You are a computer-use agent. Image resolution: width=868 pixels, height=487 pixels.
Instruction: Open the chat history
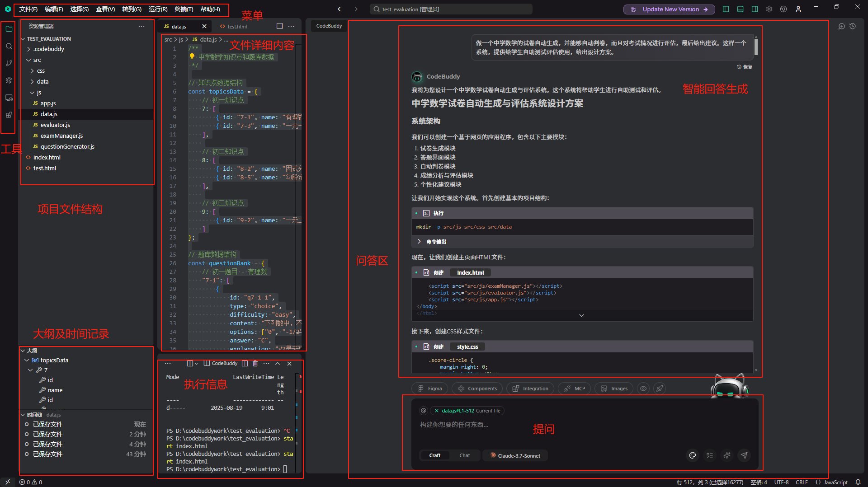point(853,26)
